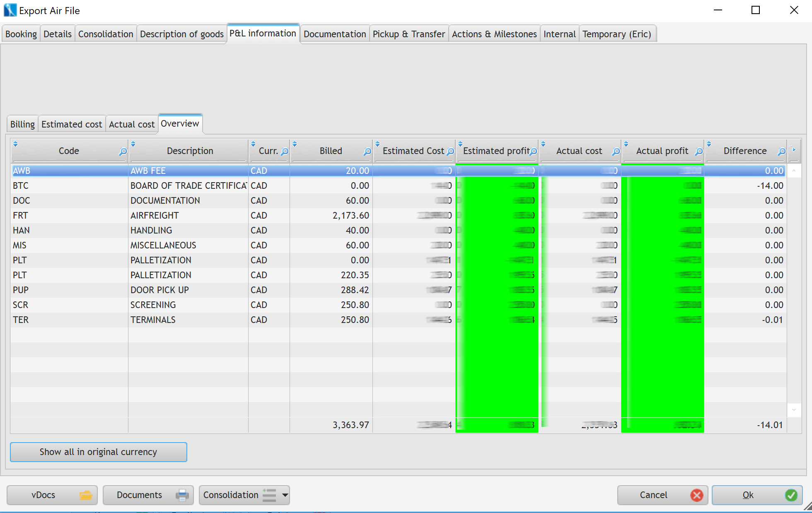Select the AIRFREIGHT row in the table

click(155, 215)
